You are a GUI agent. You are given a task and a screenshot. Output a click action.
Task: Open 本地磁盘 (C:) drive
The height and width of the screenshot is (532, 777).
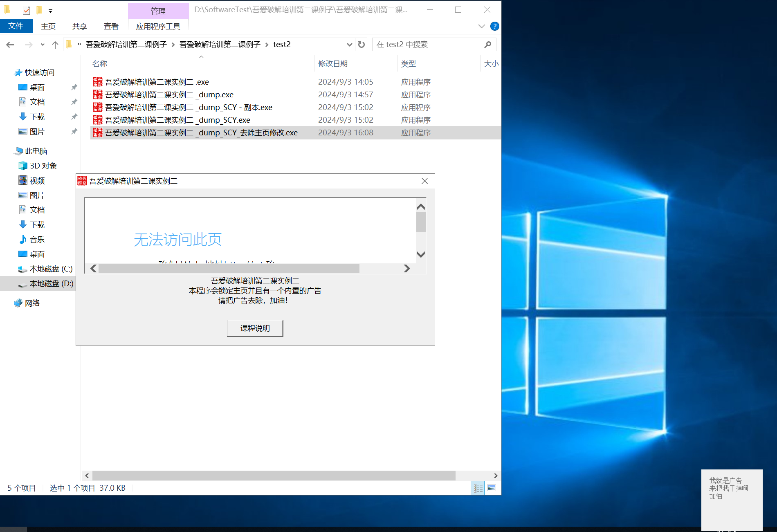coord(51,269)
